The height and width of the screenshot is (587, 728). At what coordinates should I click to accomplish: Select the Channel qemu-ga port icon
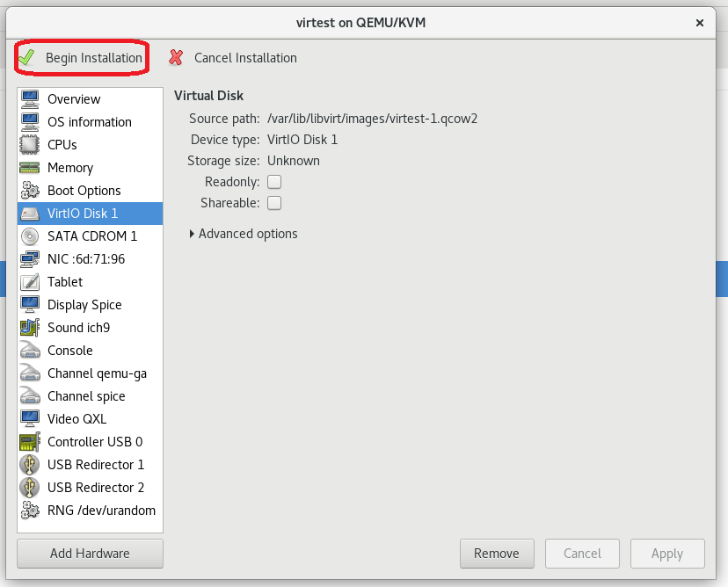point(30,373)
